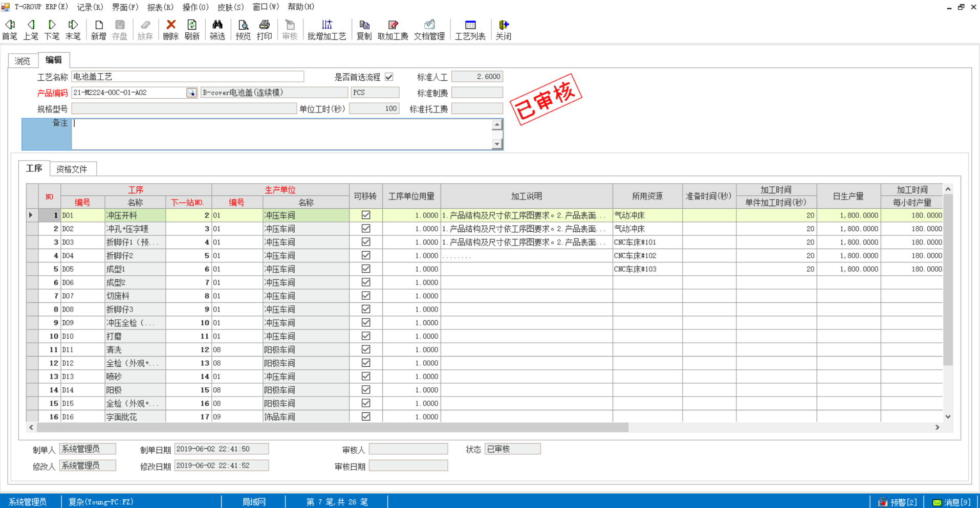
Task: Click 备注 scroll up arrow
Action: 497,124
